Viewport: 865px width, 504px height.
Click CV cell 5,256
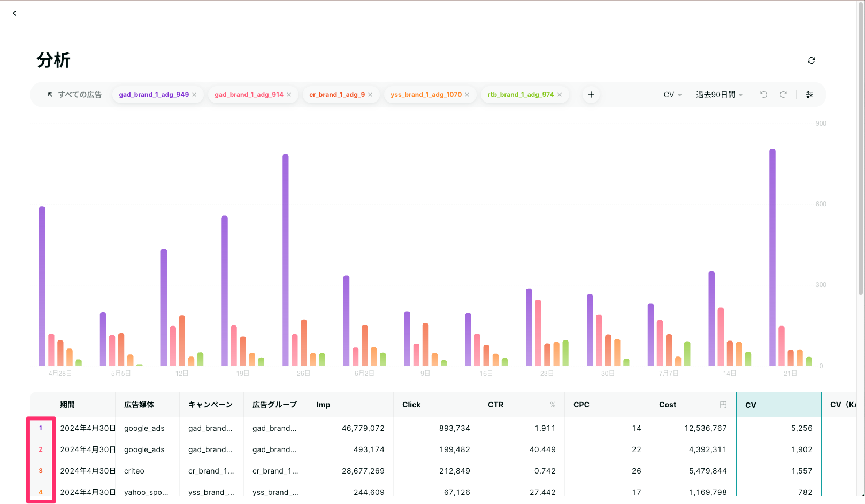802,428
